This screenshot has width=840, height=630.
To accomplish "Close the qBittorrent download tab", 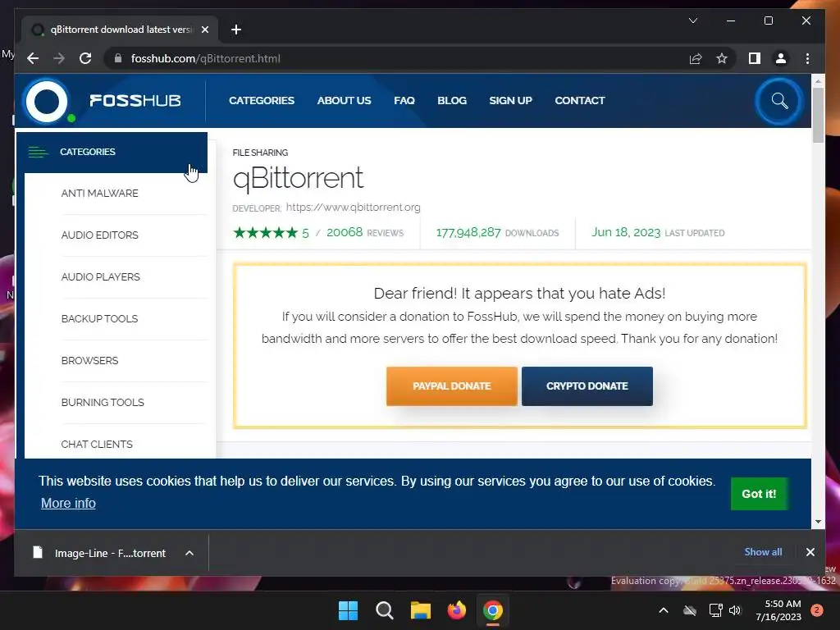I will [x=204, y=30].
